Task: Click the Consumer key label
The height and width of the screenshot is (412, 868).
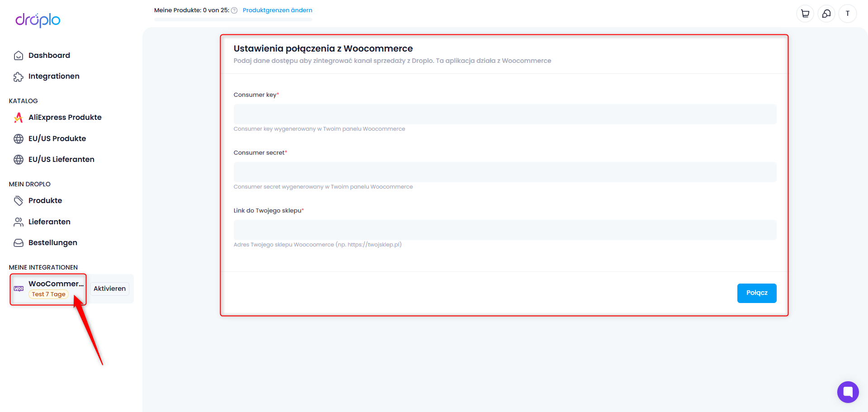Action: coord(256,95)
